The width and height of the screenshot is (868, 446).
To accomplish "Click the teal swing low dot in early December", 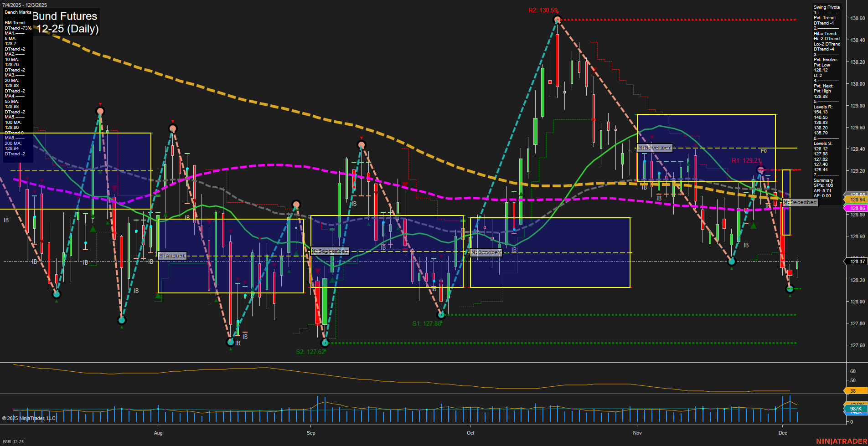I will [x=790, y=288].
